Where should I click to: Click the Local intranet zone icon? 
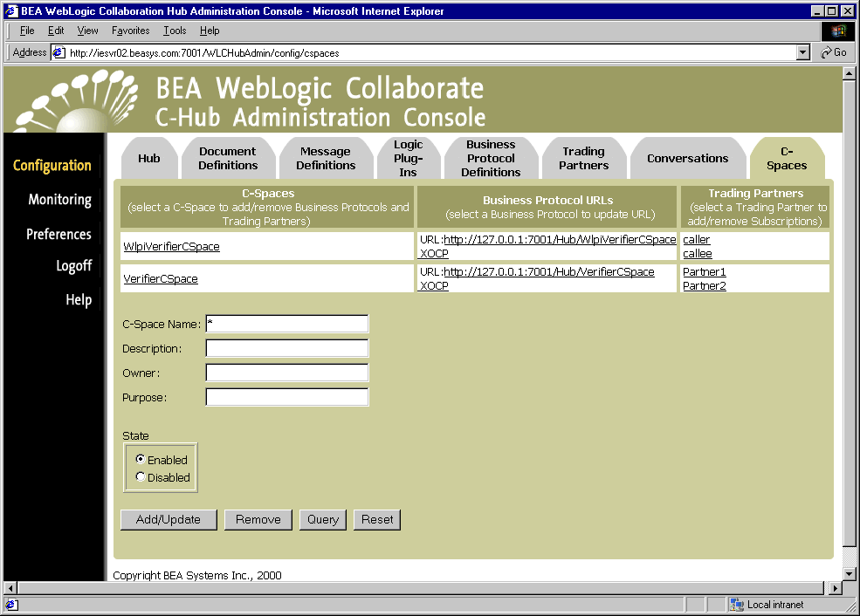[x=736, y=605]
